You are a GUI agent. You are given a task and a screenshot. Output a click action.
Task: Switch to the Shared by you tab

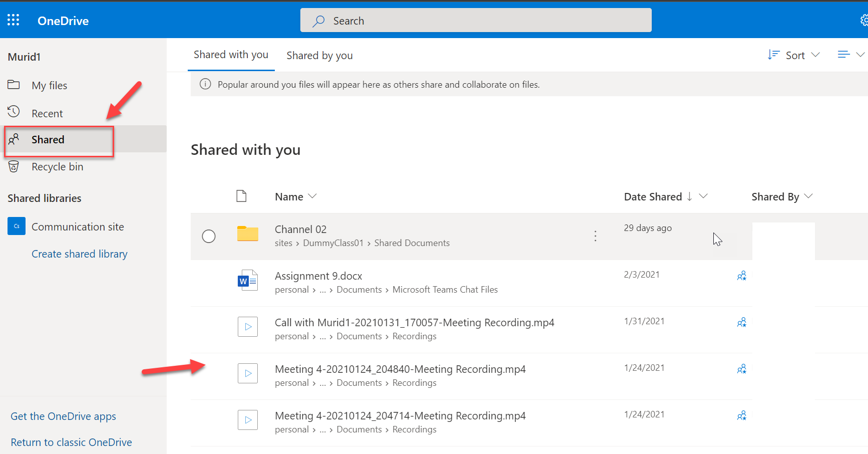pyautogui.click(x=319, y=55)
